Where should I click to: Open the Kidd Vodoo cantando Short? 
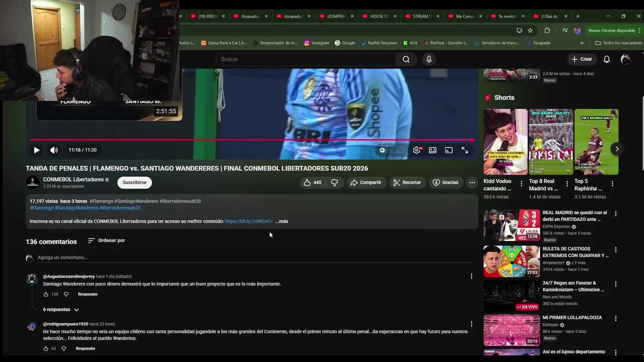point(506,142)
